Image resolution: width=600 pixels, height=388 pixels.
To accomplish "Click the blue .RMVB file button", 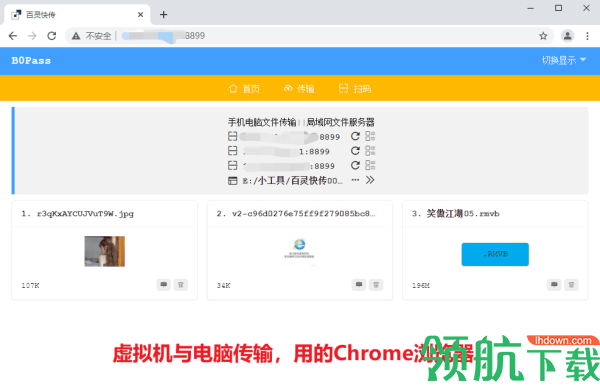I will pyautogui.click(x=495, y=254).
